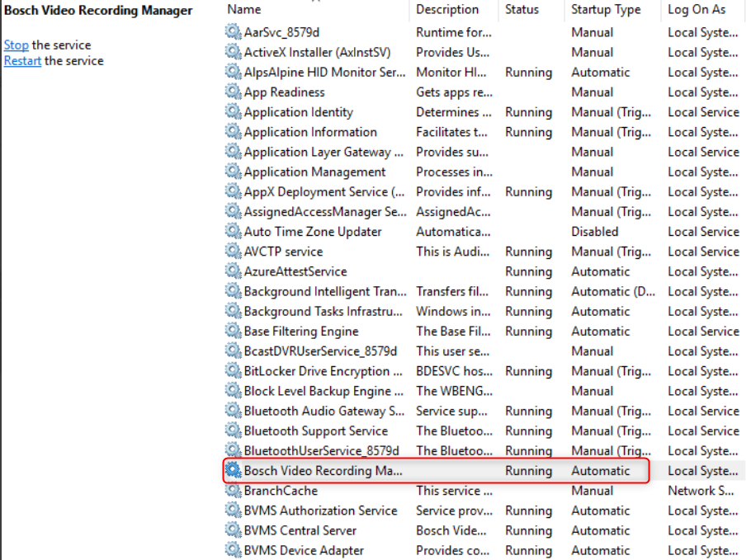This screenshot has height=560, width=756.
Task: Select the Application Identity service name
Action: pyautogui.click(x=299, y=112)
